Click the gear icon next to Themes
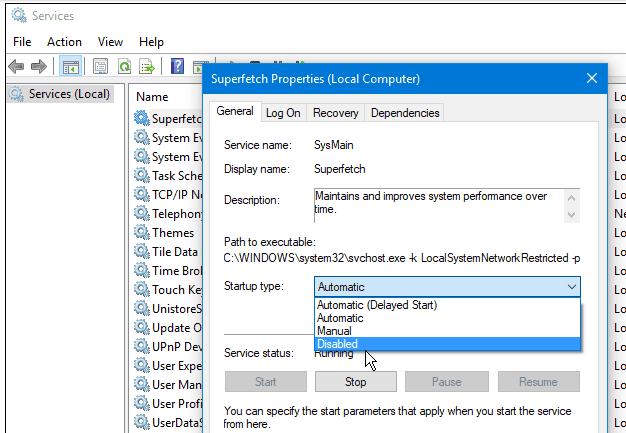626x433 pixels. (142, 232)
